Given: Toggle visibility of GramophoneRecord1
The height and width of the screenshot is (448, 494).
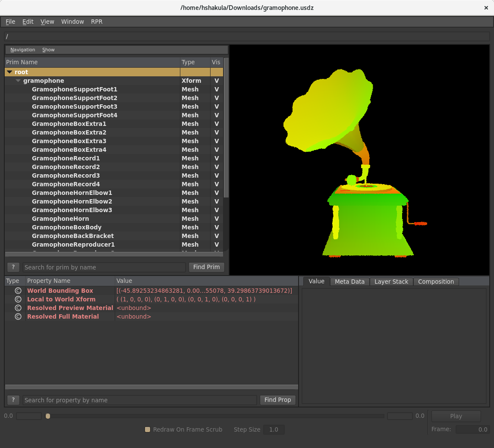Looking at the screenshot, I should (x=217, y=158).
